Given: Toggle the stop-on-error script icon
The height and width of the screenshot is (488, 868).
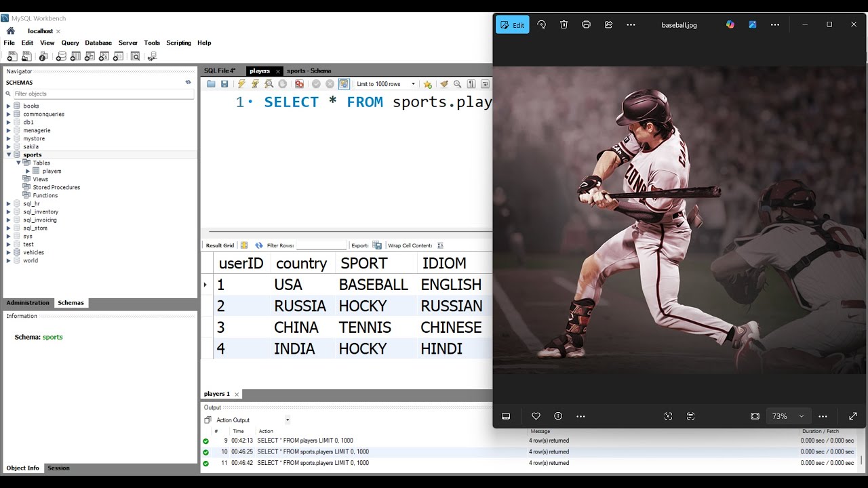Looking at the screenshot, I should click(x=299, y=84).
